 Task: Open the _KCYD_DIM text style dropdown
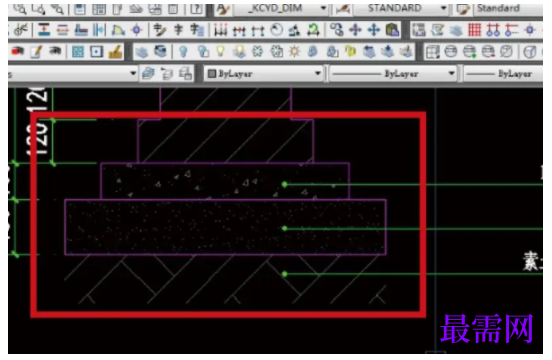pyautogui.click(x=323, y=8)
